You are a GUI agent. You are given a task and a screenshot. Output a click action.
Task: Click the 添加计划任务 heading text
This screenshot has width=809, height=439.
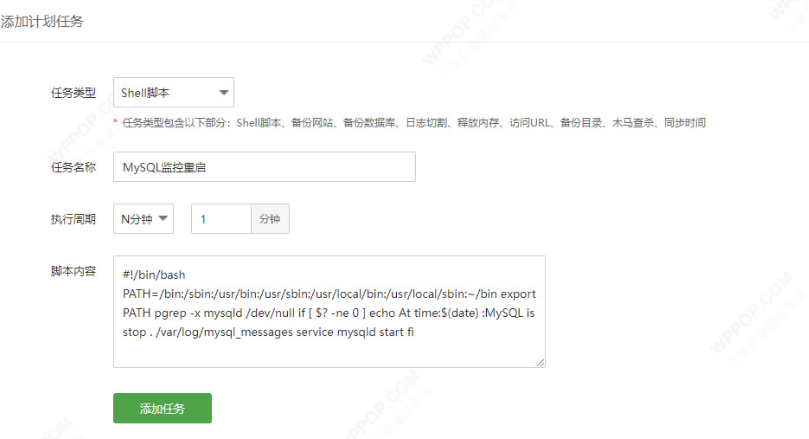point(42,21)
